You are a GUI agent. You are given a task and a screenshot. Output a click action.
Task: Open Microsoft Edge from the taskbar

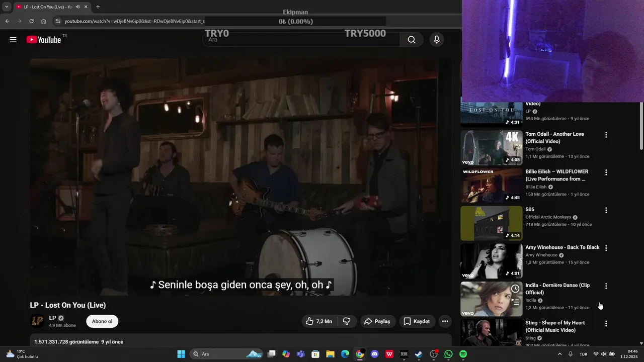(345, 354)
